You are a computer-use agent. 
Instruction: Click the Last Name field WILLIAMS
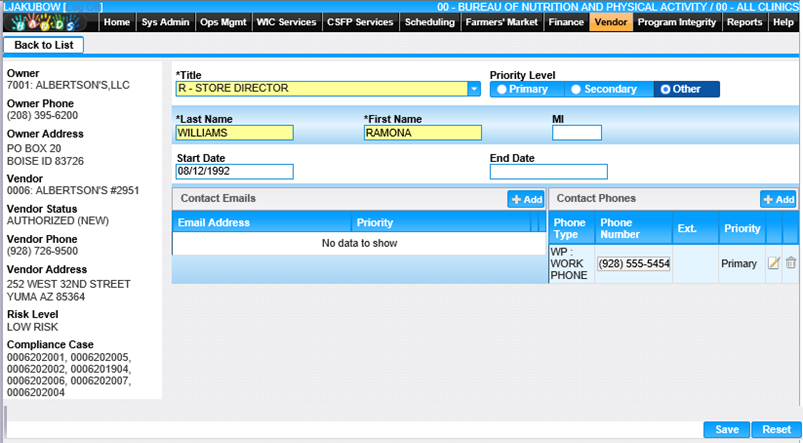pyautogui.click(x=235, y=133)
